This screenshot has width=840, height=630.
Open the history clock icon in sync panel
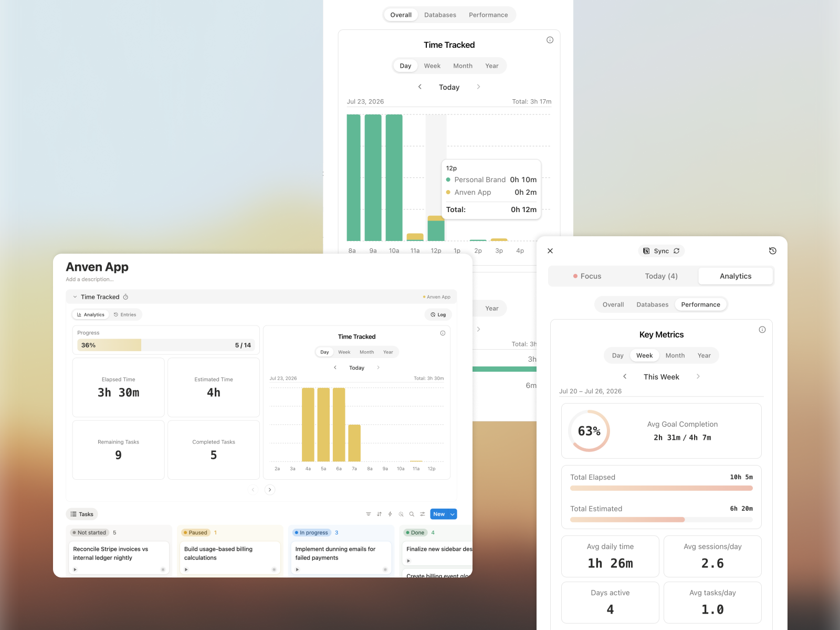tap(772, 251)
